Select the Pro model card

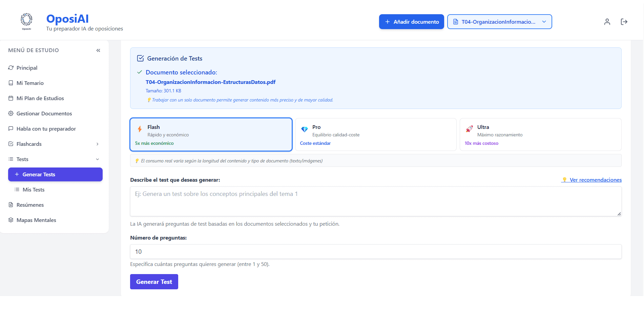[x=376, y=134]
